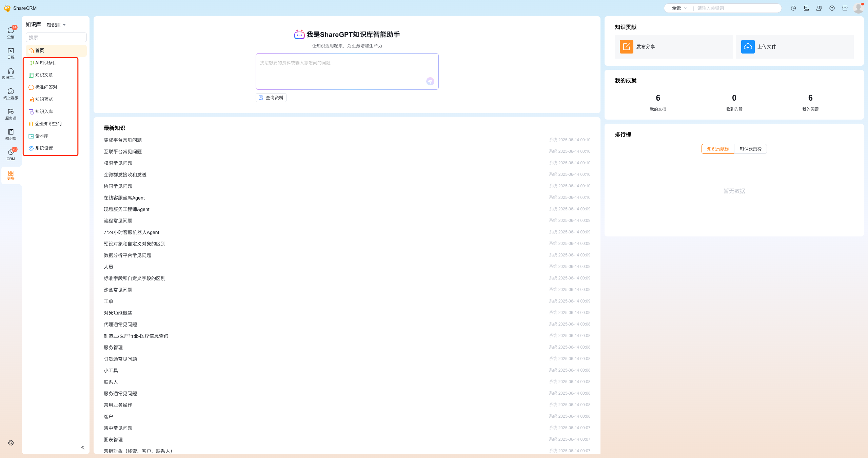Open the help question mark icon
The image size is (868, 458).
[x=832, y=8]
